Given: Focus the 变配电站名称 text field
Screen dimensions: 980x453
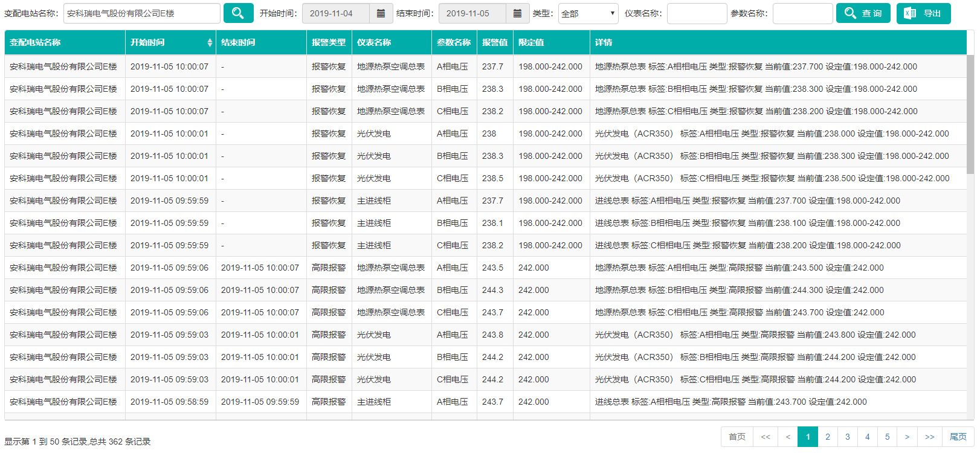Looking at the screenshot, I should pos(141,13).
